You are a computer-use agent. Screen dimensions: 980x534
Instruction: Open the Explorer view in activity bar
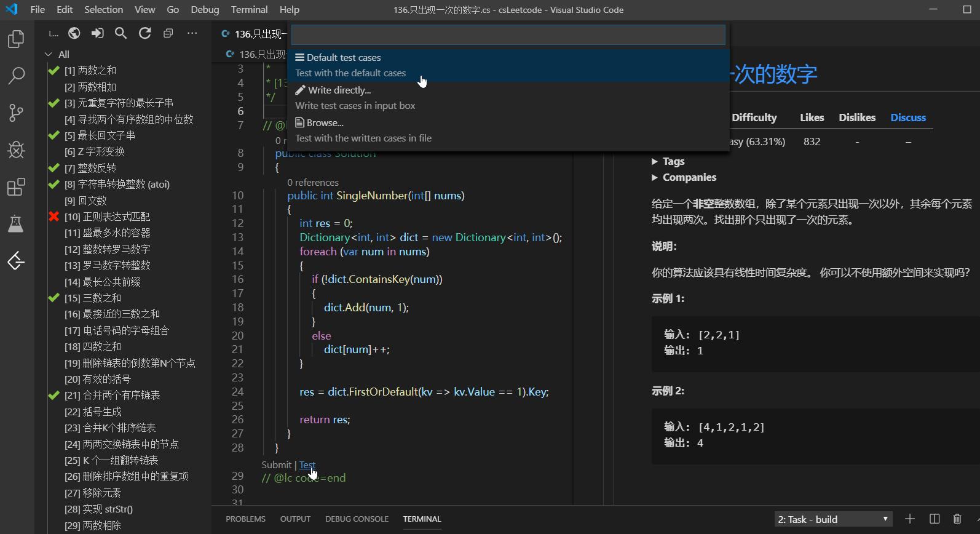(x=16, y=39)
